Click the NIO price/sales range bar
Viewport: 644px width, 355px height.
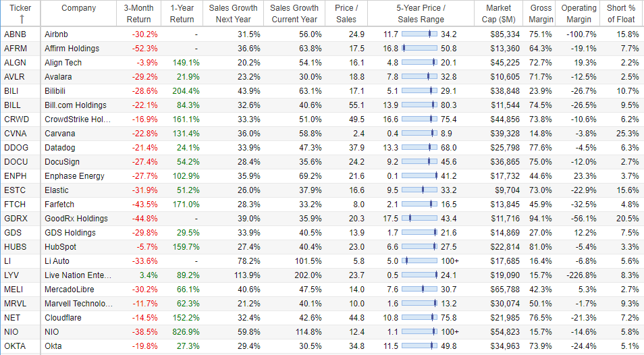tap(419, 331)
